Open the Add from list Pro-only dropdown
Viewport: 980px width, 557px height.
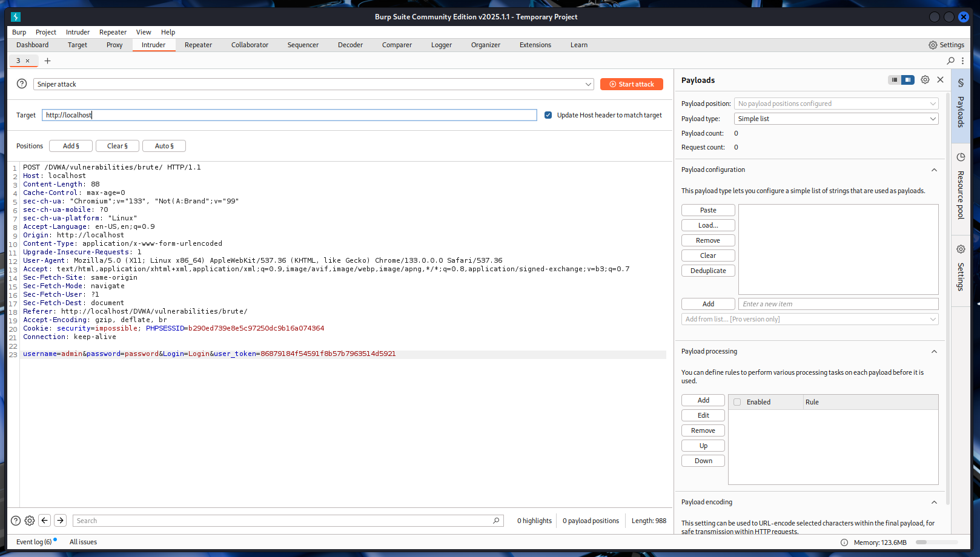point(810,319)
